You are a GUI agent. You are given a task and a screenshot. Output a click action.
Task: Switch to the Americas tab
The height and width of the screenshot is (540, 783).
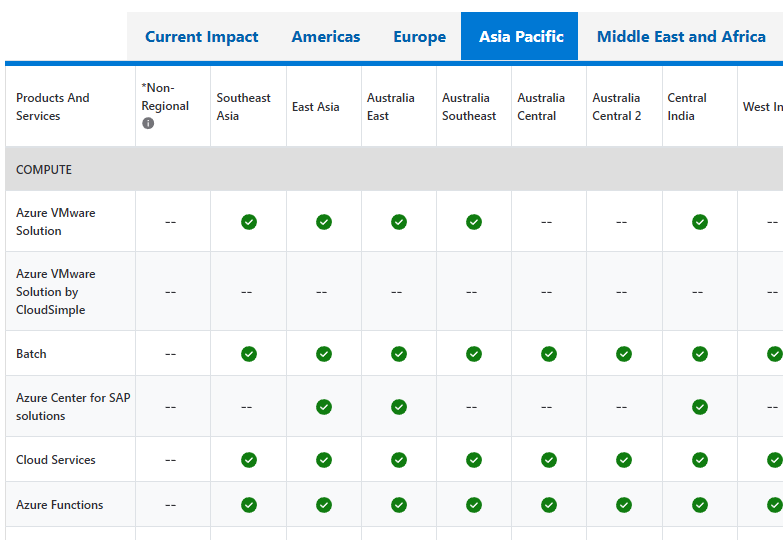pyautogui.click(x=326, y=37)
